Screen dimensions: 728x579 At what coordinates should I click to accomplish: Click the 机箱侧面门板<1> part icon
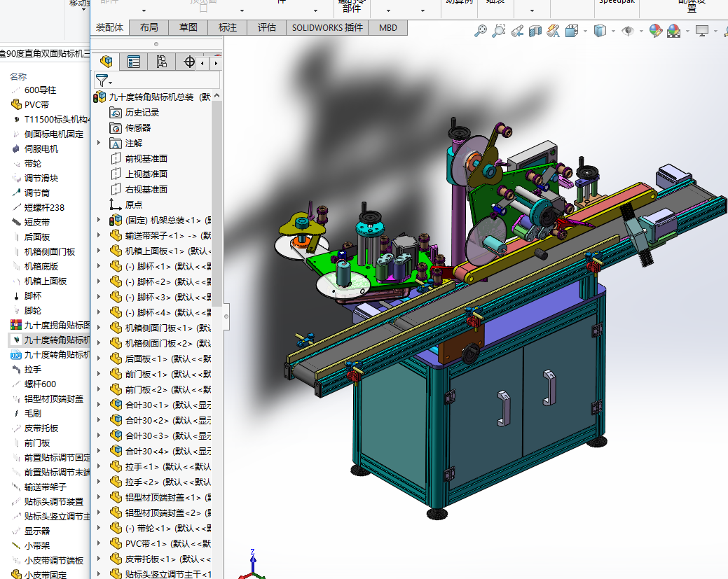(116, 328)
